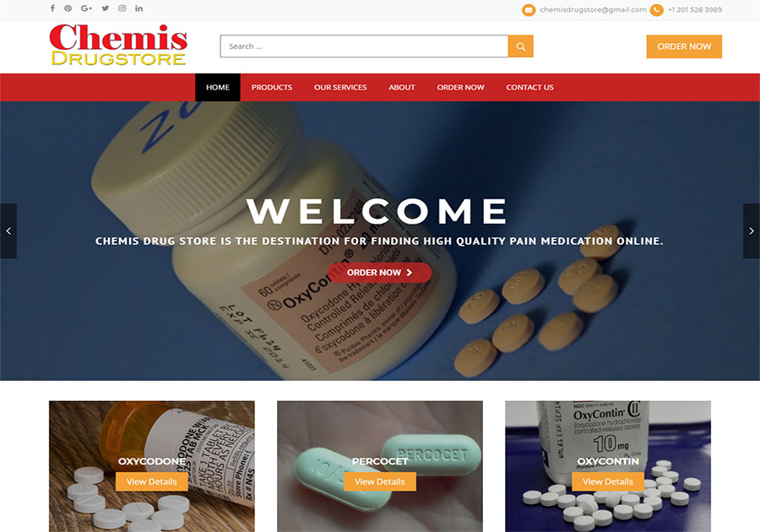The width and height of the screenshot is (760, 532).
Task: View Details for Percocet
Action: tap(380, 481)
